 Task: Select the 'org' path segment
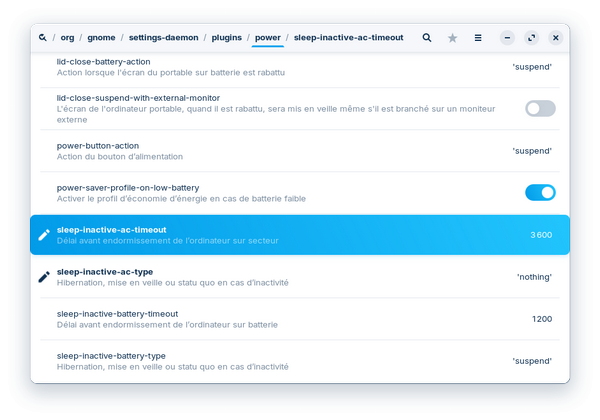click(68, 38)
